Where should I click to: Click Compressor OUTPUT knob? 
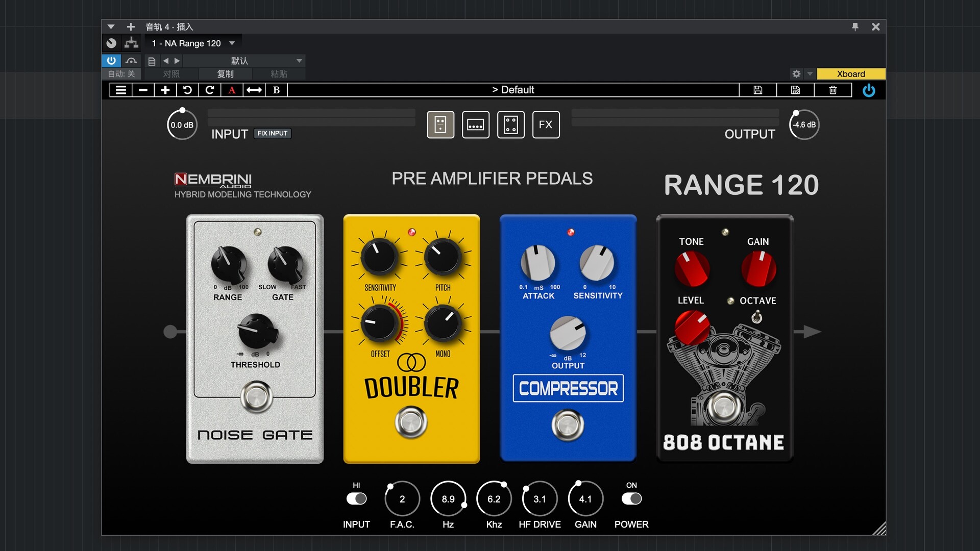[568, 334]
